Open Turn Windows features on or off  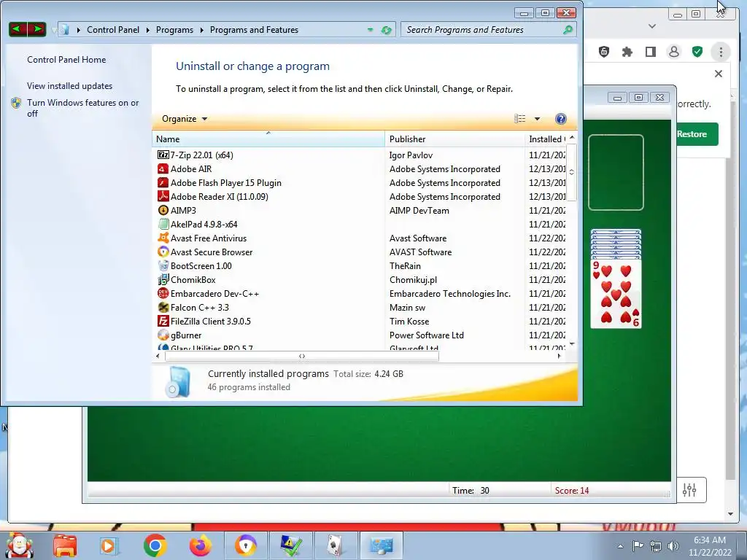click(82, 108)
